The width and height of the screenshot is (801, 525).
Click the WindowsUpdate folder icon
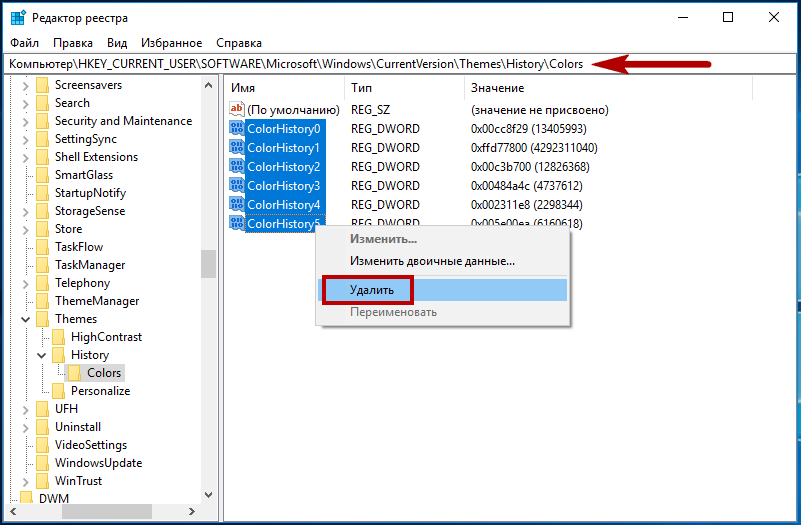click(x=42, y=463)
